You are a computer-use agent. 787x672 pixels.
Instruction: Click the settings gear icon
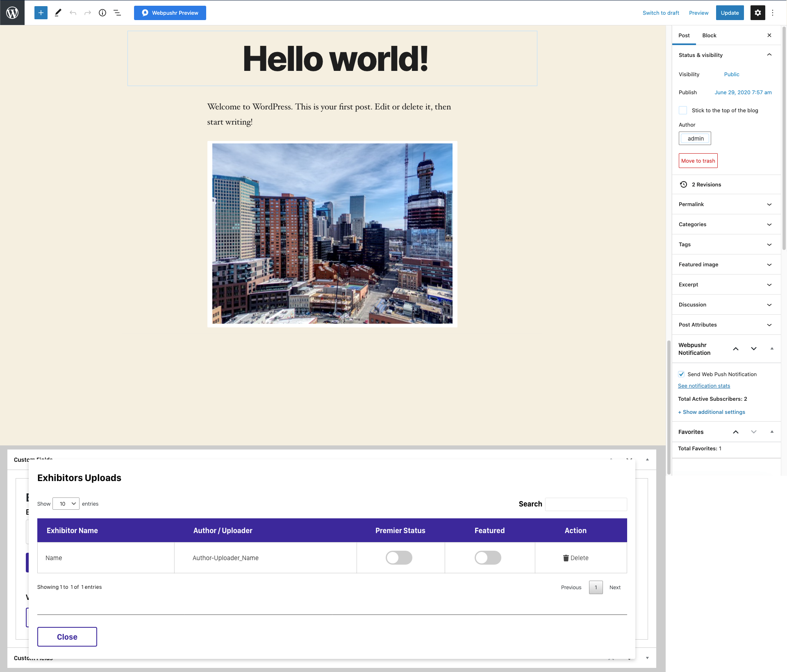pyautogui.click(x=757, y=13)
